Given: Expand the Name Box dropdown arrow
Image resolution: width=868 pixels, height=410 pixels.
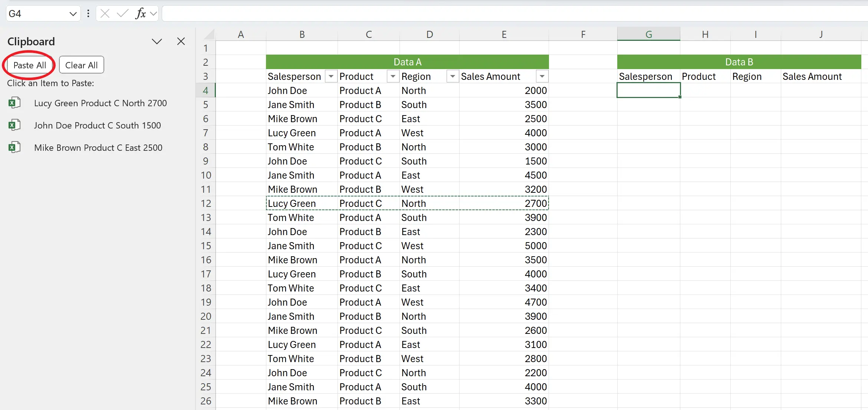Looking at the screenshot, I should [x=73, y=14].
